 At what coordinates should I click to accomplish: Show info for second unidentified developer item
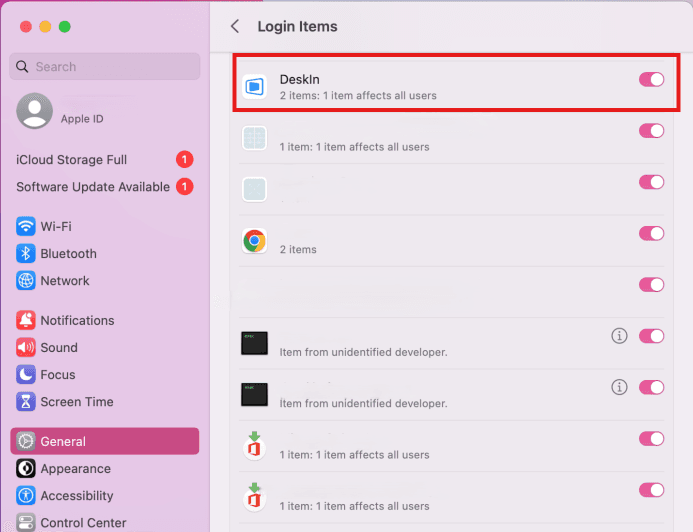619,387
